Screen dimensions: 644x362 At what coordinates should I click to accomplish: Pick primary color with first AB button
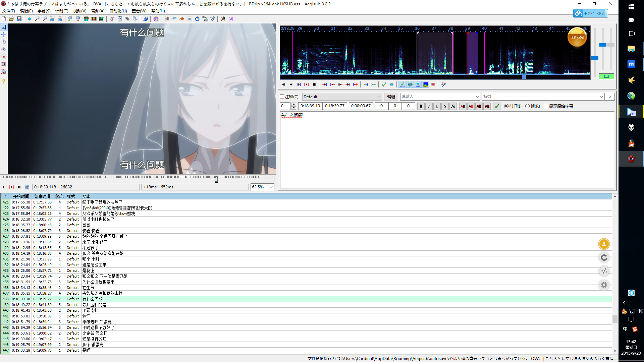coord(463,106)
